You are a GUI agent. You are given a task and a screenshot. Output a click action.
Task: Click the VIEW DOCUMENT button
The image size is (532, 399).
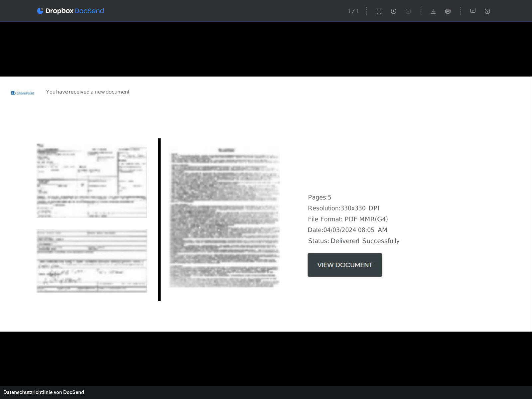(345, 265)
